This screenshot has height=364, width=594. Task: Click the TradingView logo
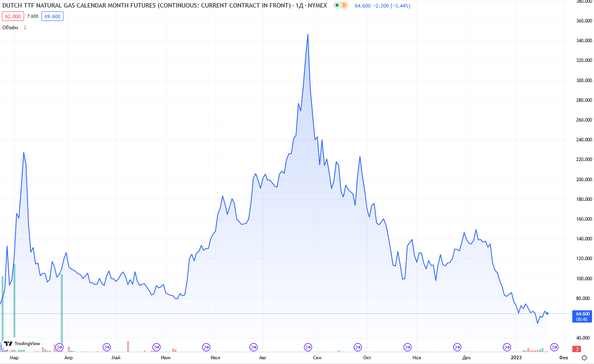click(x=22, y=343)
